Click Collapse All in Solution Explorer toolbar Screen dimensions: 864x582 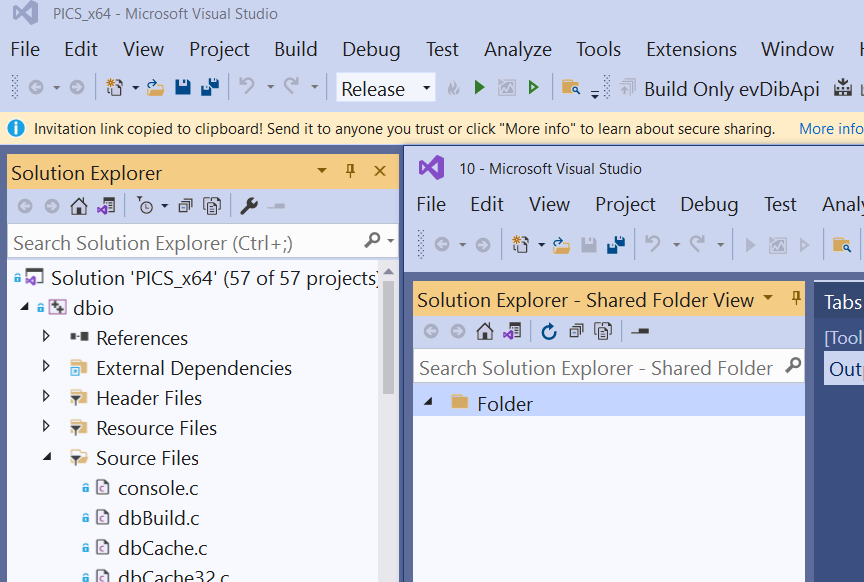coord(184,207)
